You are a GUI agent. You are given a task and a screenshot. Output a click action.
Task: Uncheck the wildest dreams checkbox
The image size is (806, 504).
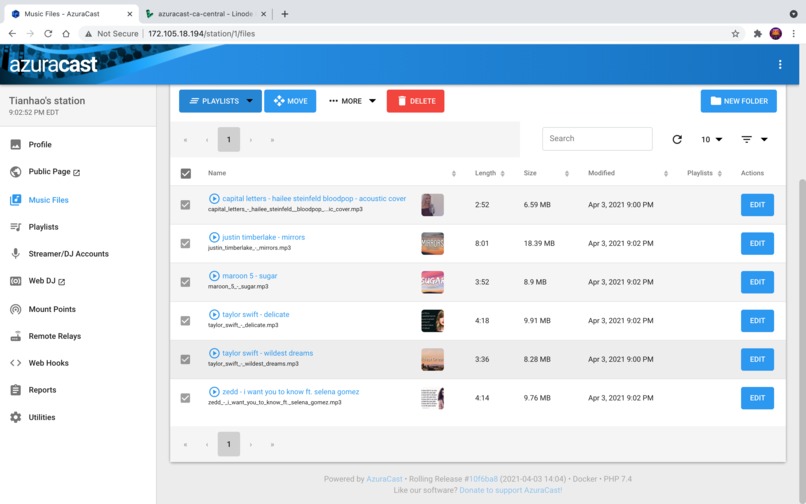186,359
